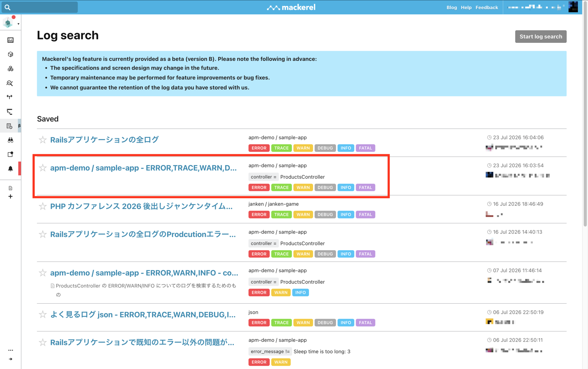588x369 pixels.
Task: Click the plus icon in the sidebar
Action: pos(10,196)
